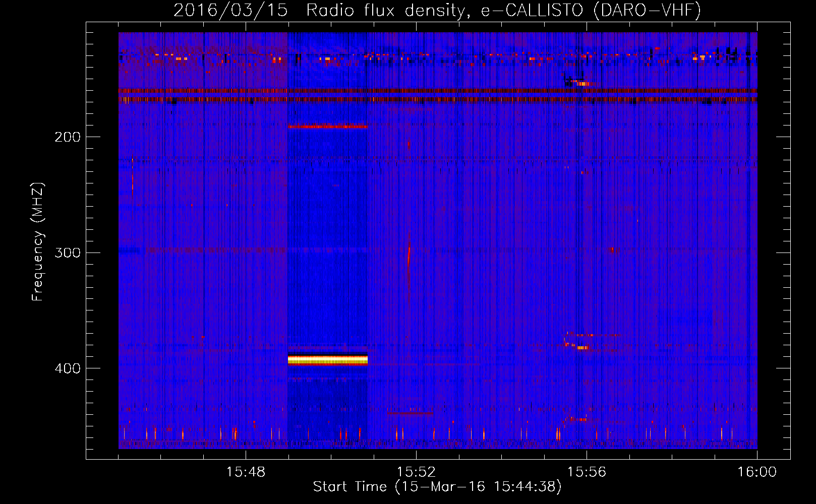Click the 15:56 time tick label
Viewport: 816px width, 504px height.
pos(587,472)
